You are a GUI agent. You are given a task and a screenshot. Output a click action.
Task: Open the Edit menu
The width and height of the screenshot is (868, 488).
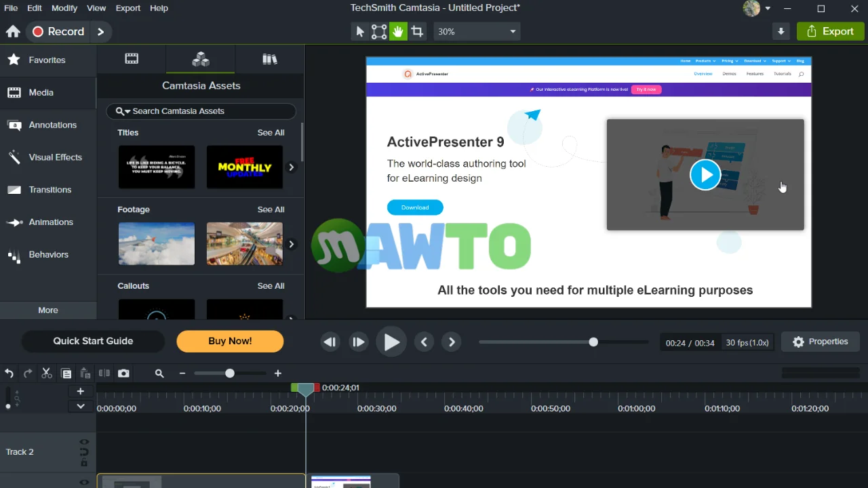(35, 8)
